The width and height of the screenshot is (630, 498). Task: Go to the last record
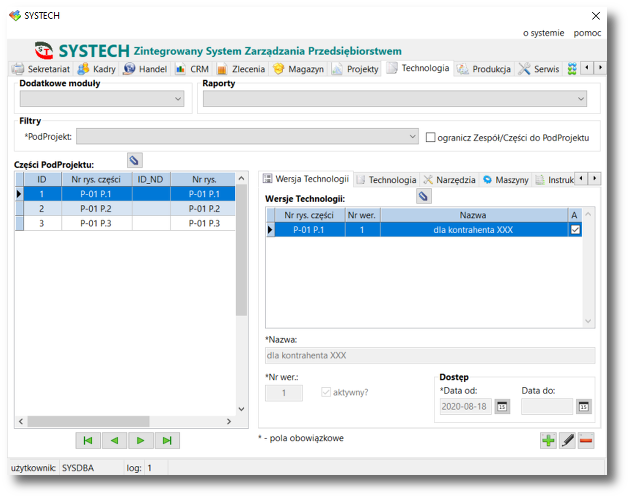pyautogui.click(x=167, y=441)
